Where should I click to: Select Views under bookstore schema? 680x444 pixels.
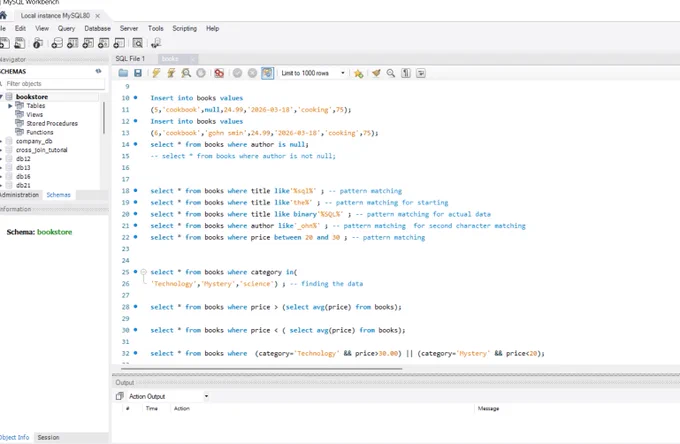tap(35, 114)
